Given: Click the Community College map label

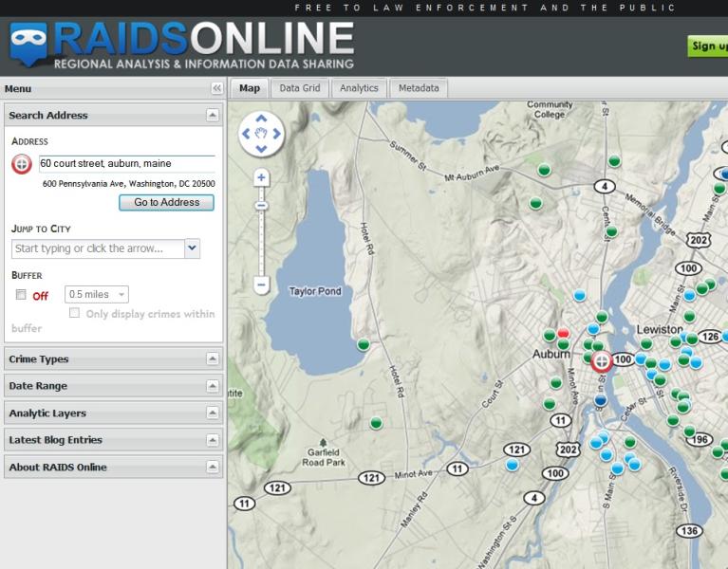Looking at the screenshot, I should click(550, 110).
